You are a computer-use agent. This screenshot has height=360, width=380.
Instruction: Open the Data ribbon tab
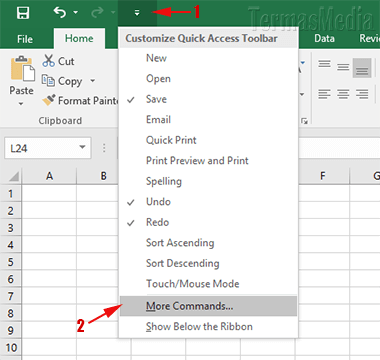[324, 38]
